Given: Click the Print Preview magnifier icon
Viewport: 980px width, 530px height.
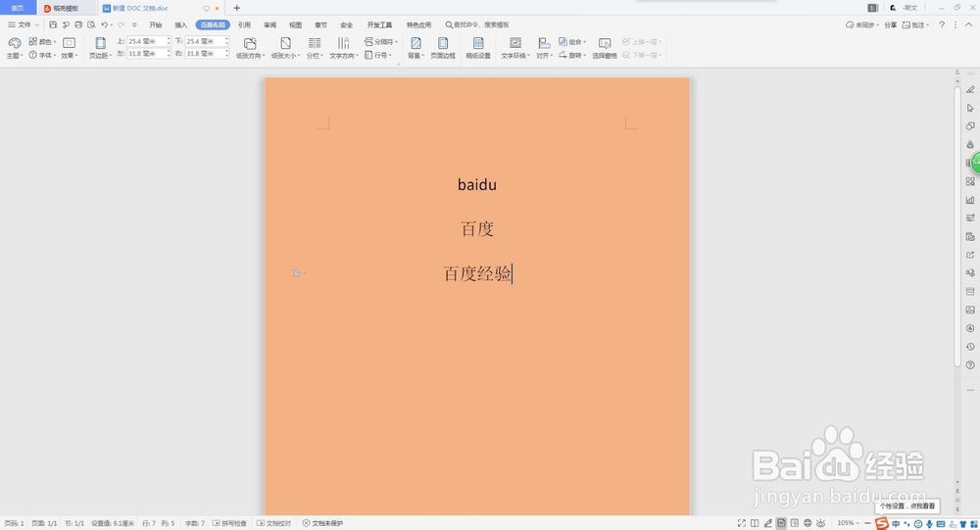Looking at the screenshot, I should [x=91, y=25].
